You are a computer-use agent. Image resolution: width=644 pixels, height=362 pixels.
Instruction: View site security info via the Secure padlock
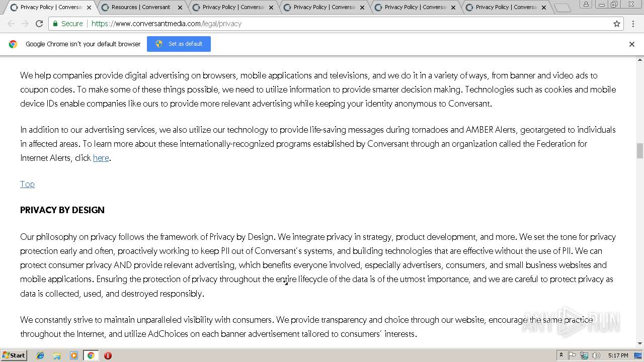67,24
